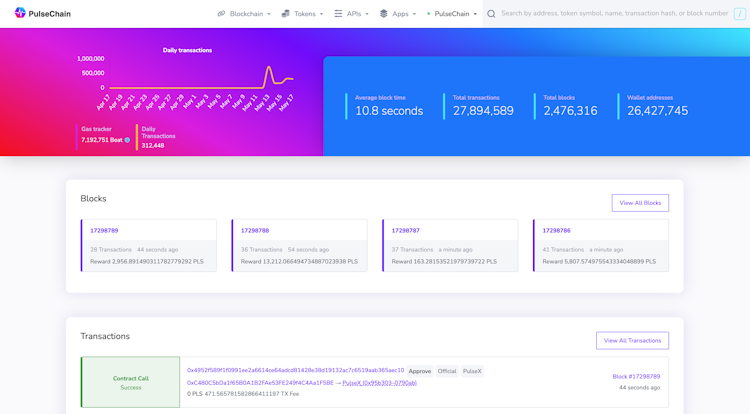Open sender address 0xC480C5bDa1 link
Screen dimensions: 750x414
(x=260, y=383)
